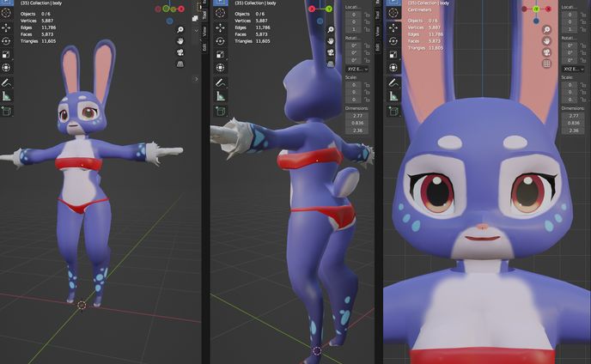The width and height of the screenshot is (591, 364).
Task: Lock Scale Z in middle viewport sidebar
Action: 367,100
